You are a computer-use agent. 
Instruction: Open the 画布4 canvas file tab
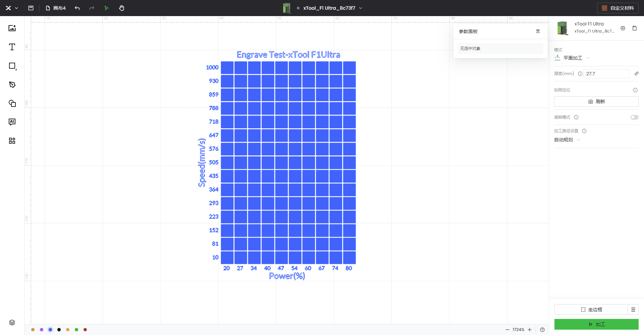pyautogui.click(x=56, y=8)
